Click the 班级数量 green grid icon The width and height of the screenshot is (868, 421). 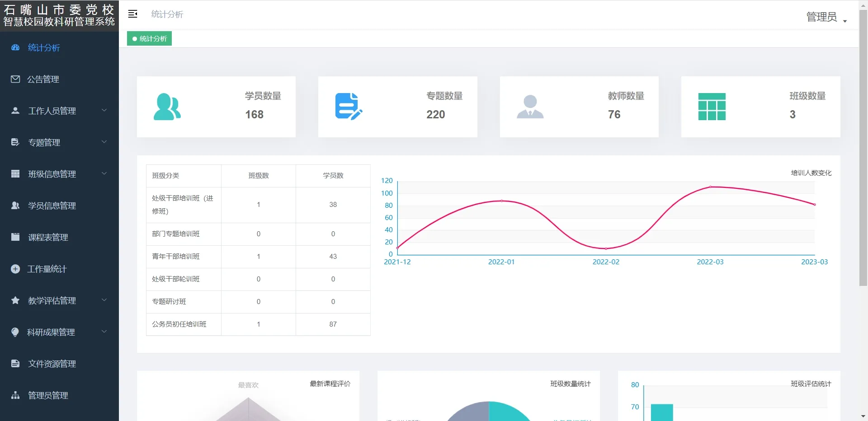tap(712, 107)
